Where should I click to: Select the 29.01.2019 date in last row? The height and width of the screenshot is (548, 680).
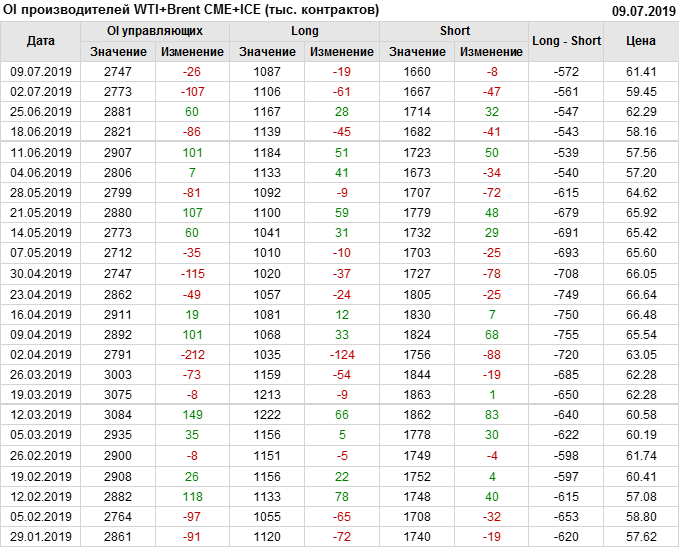tap(41, 536)
